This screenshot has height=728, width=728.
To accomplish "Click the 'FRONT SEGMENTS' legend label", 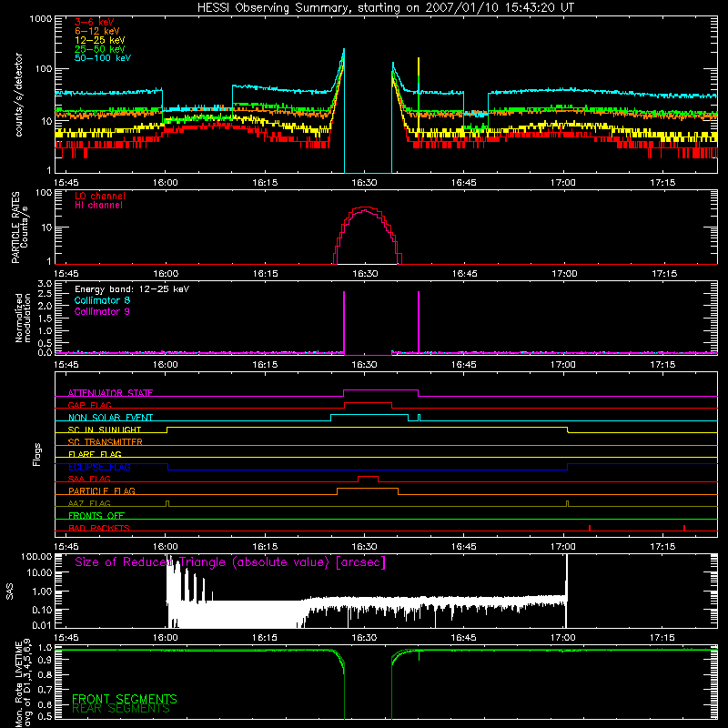I will 125,699.
